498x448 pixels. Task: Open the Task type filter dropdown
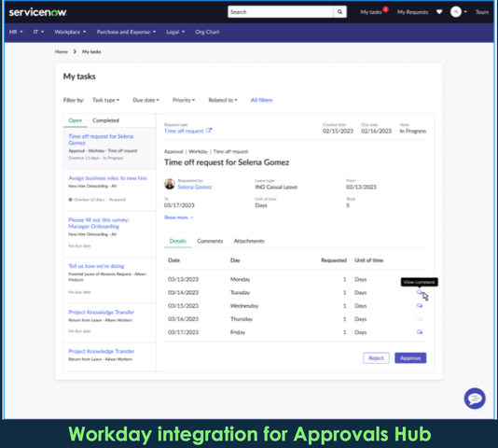[x=105, y=100]
